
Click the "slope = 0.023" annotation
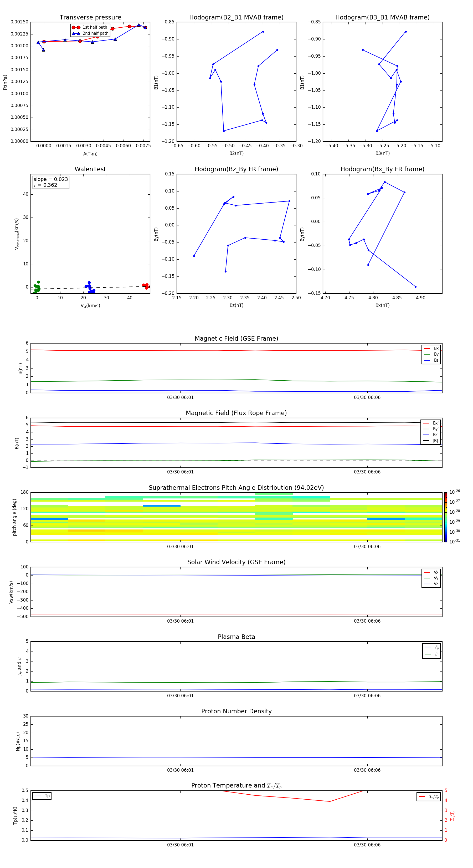(51, 179)
